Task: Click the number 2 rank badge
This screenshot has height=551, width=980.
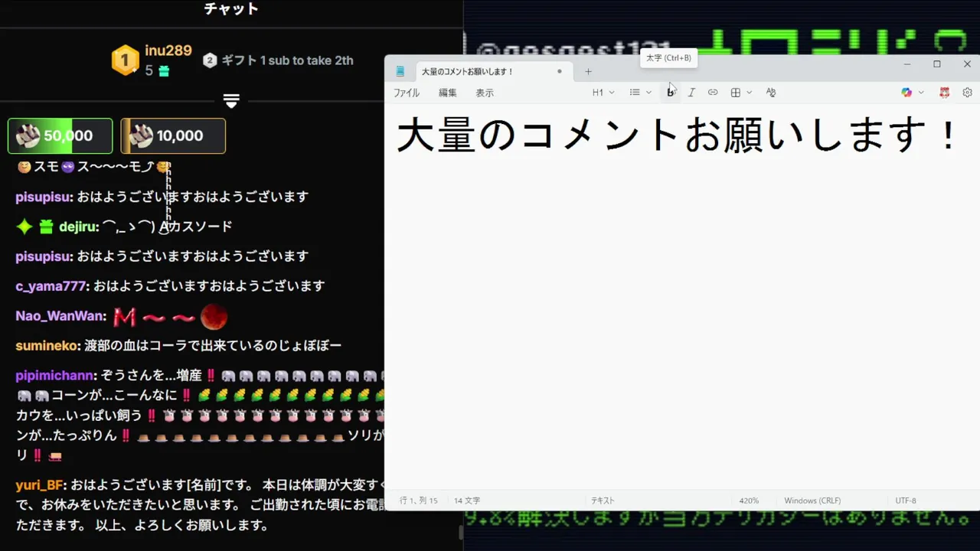Action: 210,60
